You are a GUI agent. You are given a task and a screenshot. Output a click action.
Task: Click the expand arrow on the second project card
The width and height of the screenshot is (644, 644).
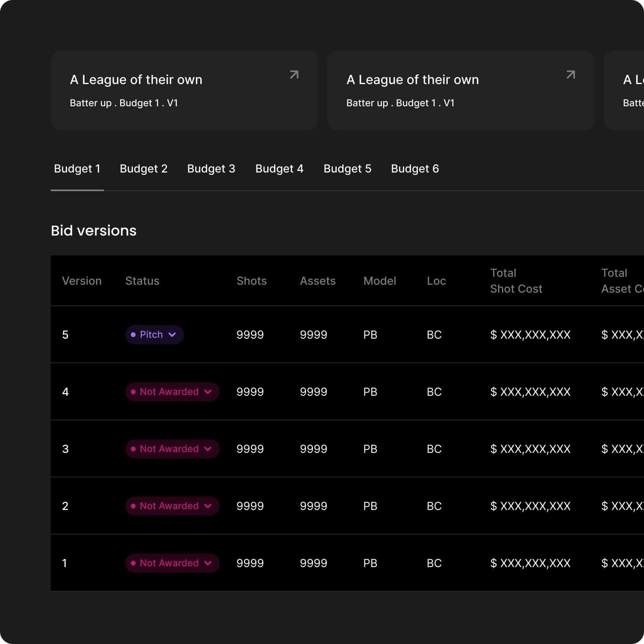[x=570, y=74]
